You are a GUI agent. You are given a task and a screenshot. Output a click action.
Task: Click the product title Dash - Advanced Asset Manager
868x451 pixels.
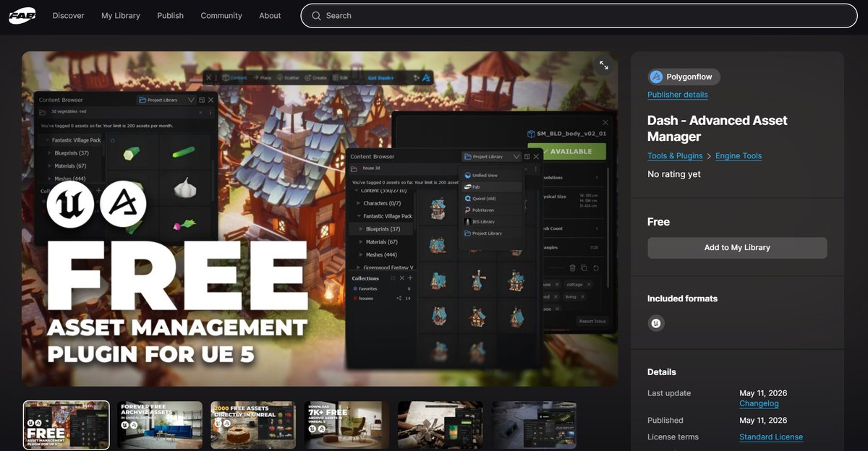(718, 129)
